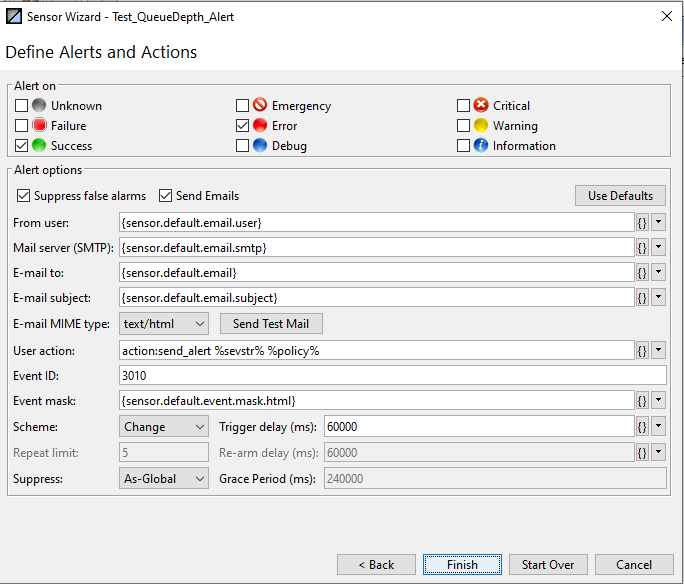
Task: Click the From user text field
Action: click(376, 223)
